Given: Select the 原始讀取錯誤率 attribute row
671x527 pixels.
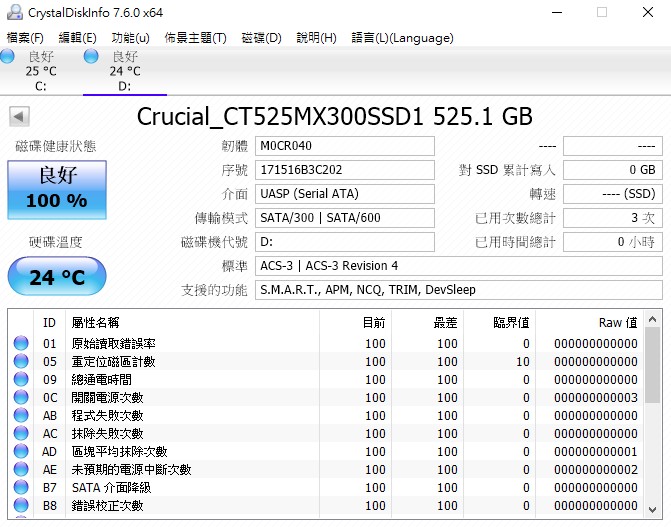Looking at the screenshot, I should point(327,343).
